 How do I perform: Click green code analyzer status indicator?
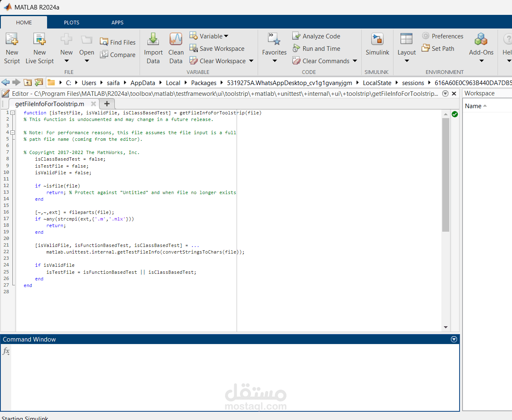point(455,114)
